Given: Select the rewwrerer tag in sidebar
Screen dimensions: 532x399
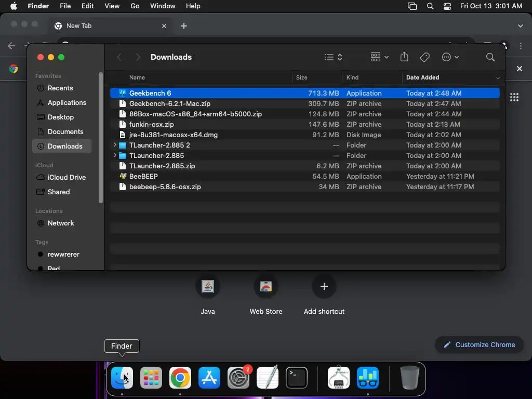Looking at the screenshot, I should pyautogui.click(x=62, y=255).
